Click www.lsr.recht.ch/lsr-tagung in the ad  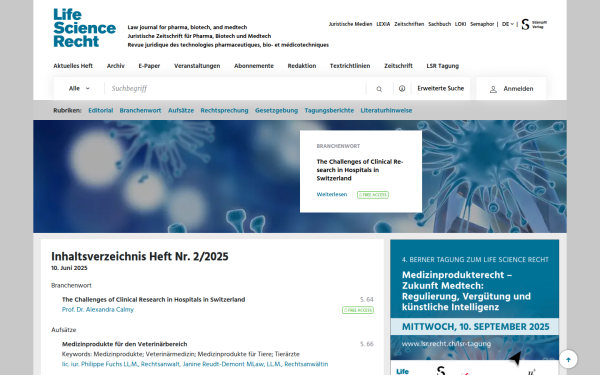click(x=446, y=344)
